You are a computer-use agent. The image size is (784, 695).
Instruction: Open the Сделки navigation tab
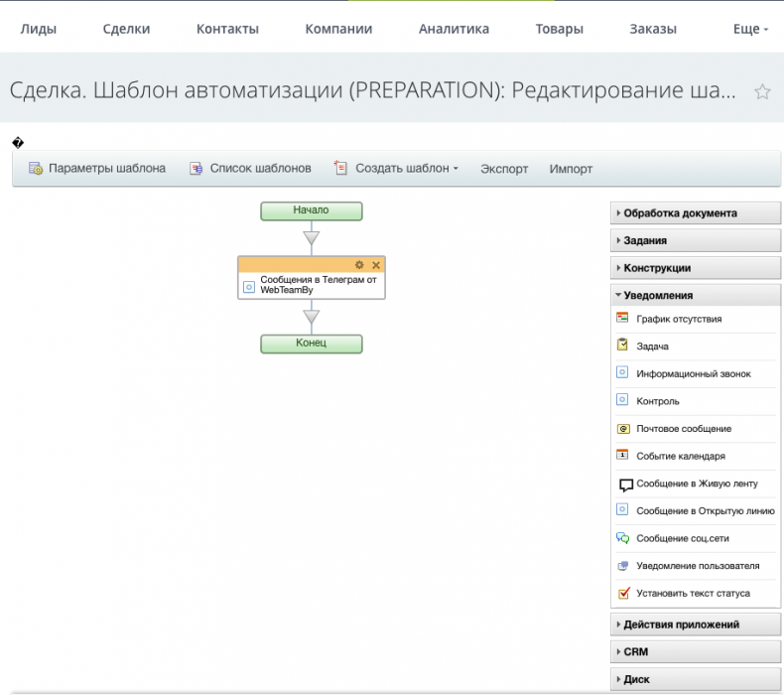point(126,29)
